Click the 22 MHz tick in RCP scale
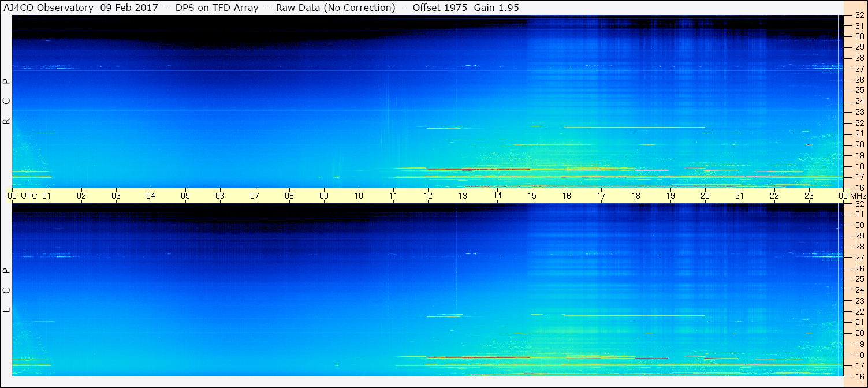This screenshot has width=868, height=388. click(x=859, y=123)
